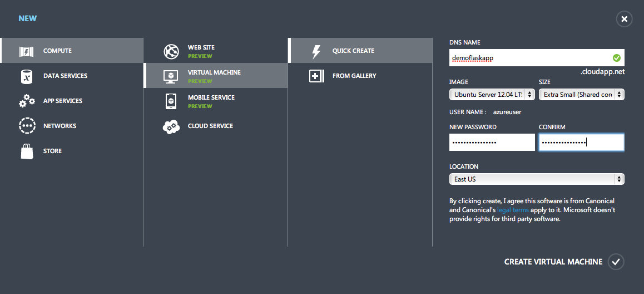Click the Confirm password field
Viewport: 644px width, 294px height.
(x=582, y=143)
